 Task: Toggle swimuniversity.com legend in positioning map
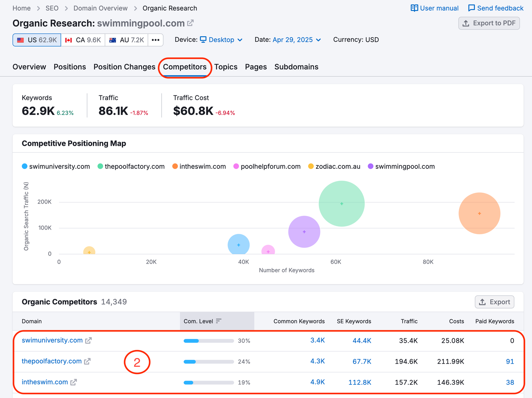(x=56, y=166)
